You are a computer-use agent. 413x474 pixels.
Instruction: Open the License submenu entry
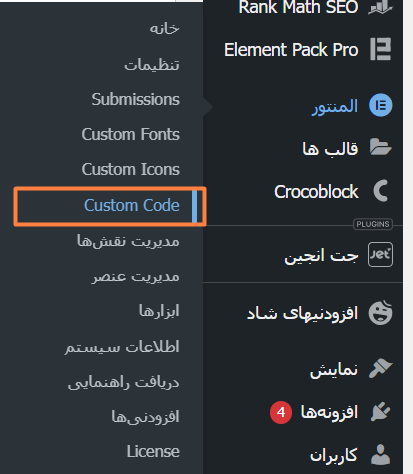tap(153, 452)
